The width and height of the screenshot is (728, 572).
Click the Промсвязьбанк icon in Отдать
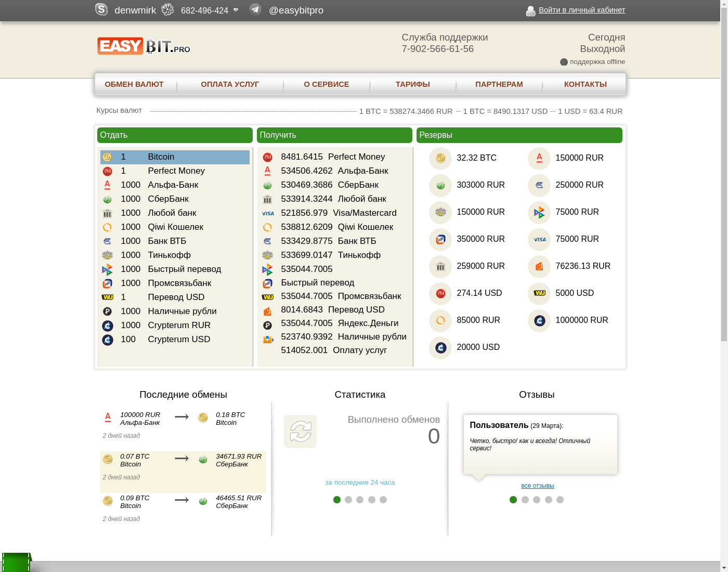tap(107, 283)
